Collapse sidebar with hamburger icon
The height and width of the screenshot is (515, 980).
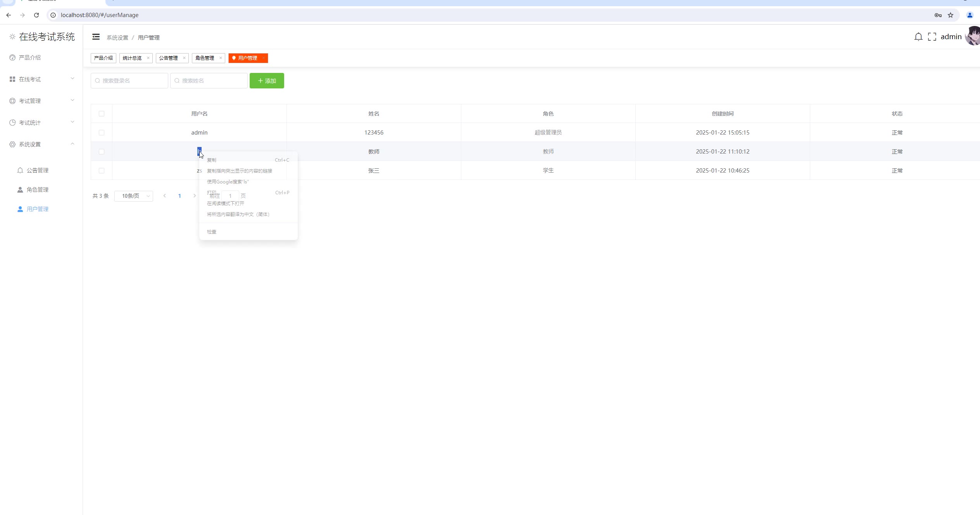[96, 37]
